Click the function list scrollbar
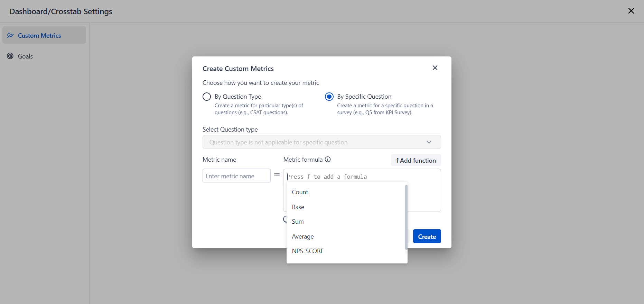This screenshot has height=304, width=644. point(406,217)
